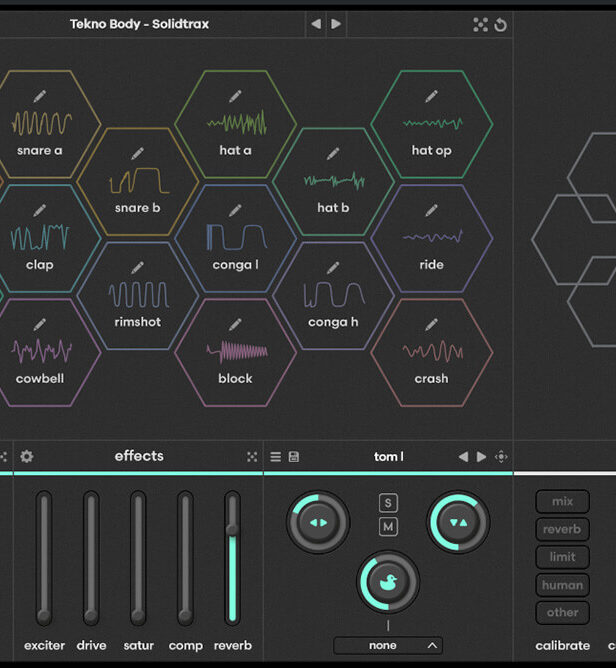Click the conga h label
This screenshot has height=668, width=616.
click(x=333, y=322)
